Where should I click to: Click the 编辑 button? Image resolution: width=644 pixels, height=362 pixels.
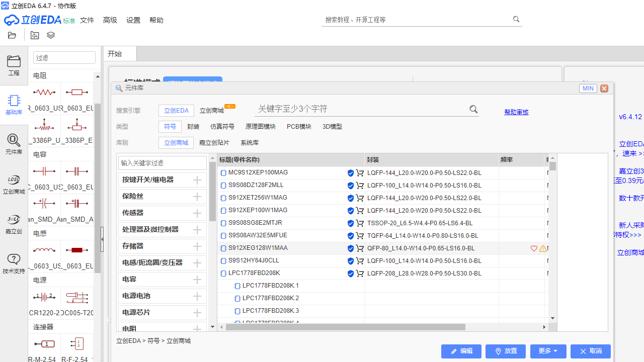[461, 351]
